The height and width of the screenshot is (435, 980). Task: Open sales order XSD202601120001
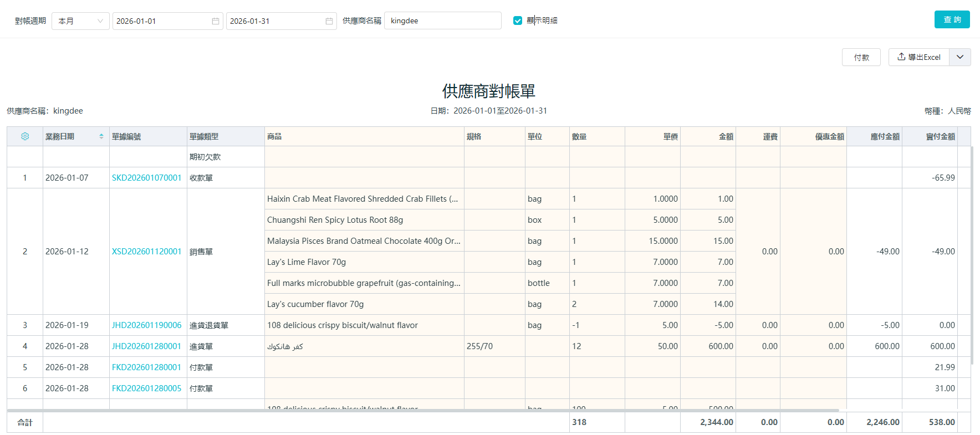[x=147, y=252]
